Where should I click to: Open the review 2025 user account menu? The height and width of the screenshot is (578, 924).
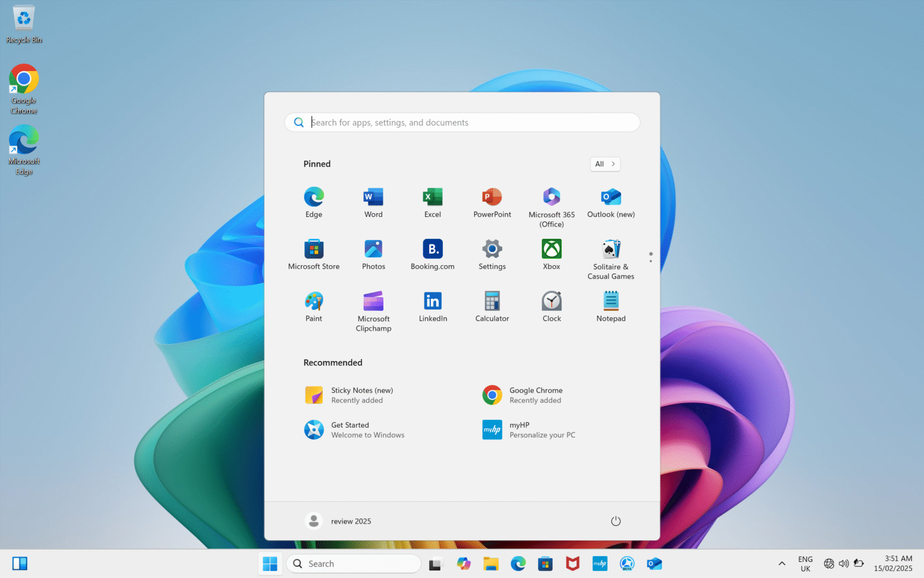pos(338,521)
